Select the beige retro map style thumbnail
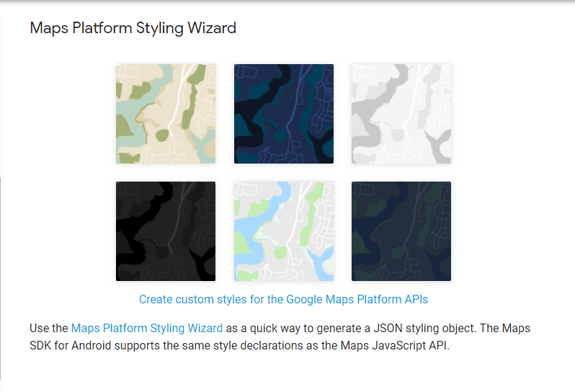This screenshot has width=575, height=392. [x=166, y=114]
